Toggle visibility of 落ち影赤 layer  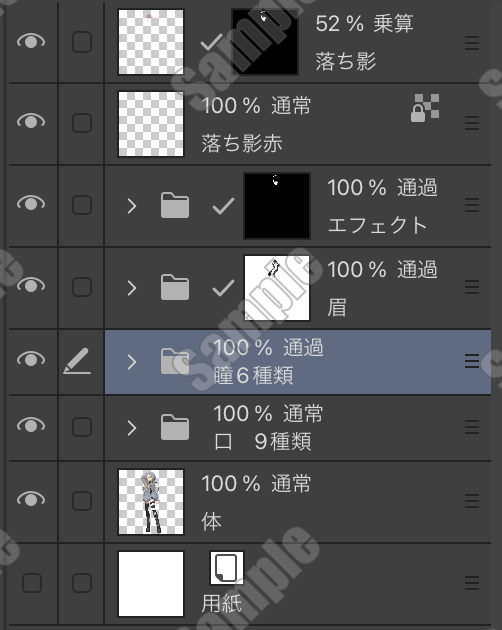pyautogui.click(x=31, y=121)
